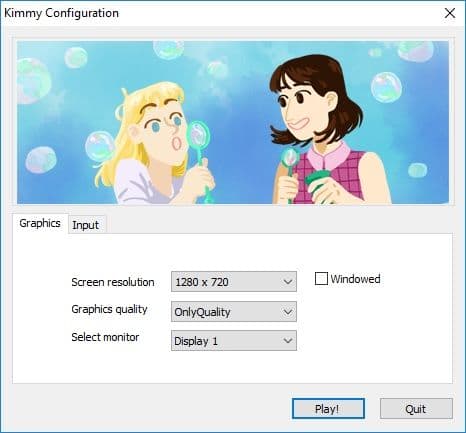Screen dimensions: 466x433
Task: Click the chevron arrow on Screen resolution dropdown
Action: coord(288,282)
